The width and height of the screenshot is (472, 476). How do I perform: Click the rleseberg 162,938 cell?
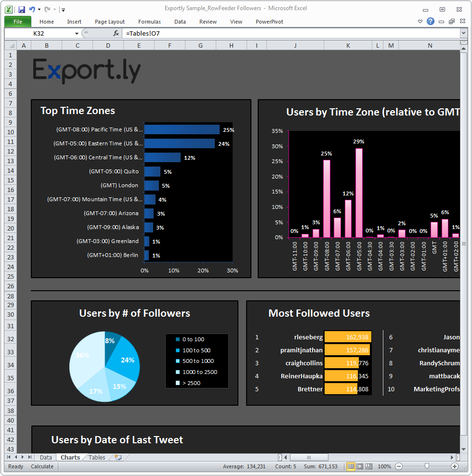(x=348, y=337)
